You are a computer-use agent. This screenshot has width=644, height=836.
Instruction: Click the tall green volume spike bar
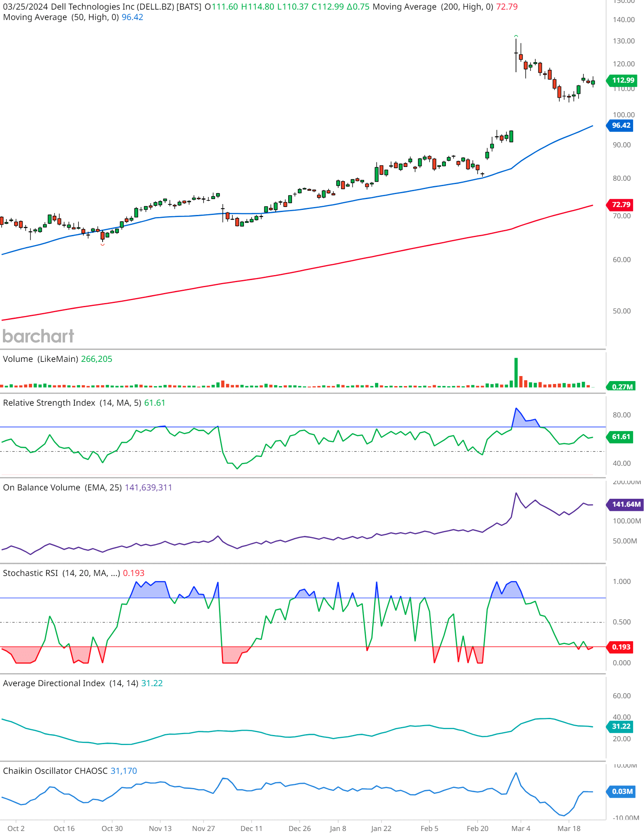[516, 372]
